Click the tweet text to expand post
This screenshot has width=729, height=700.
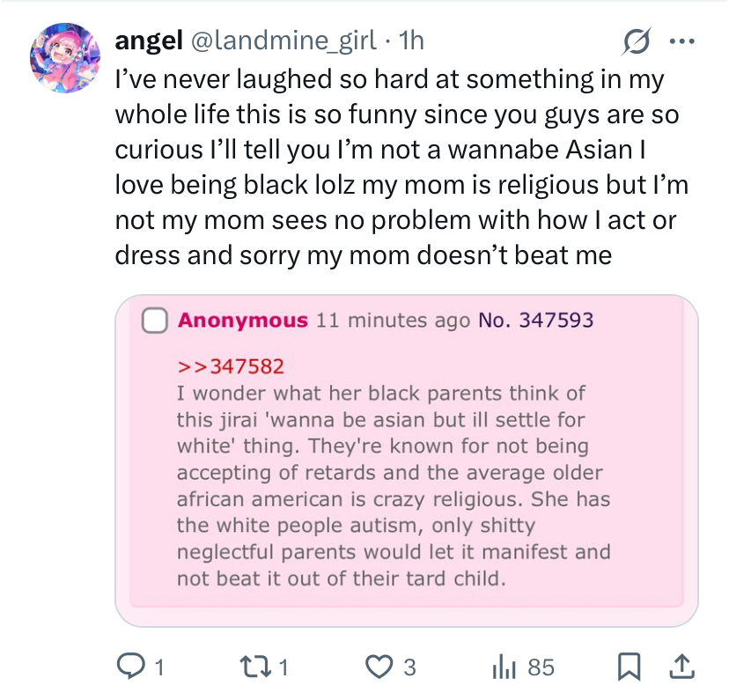pos(401,167)
